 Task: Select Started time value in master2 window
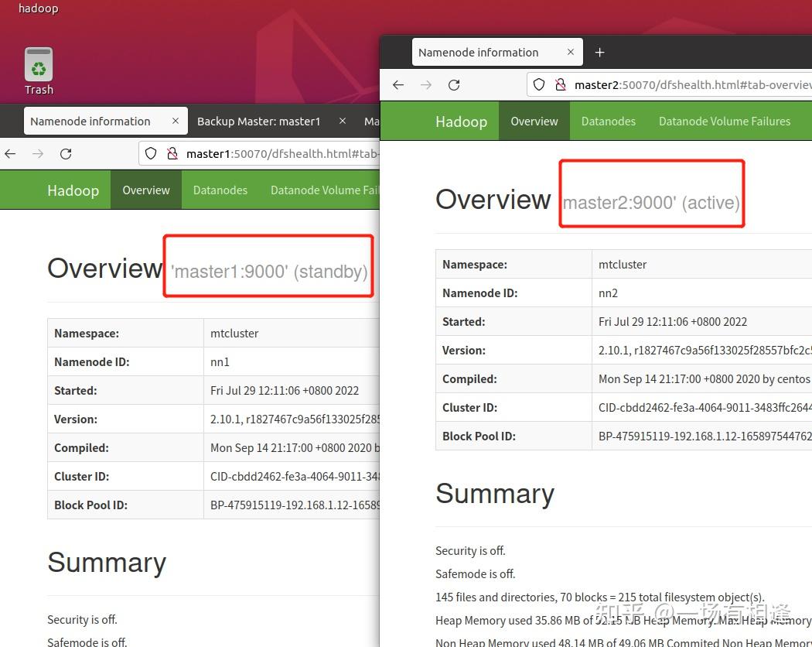[673, 321]
